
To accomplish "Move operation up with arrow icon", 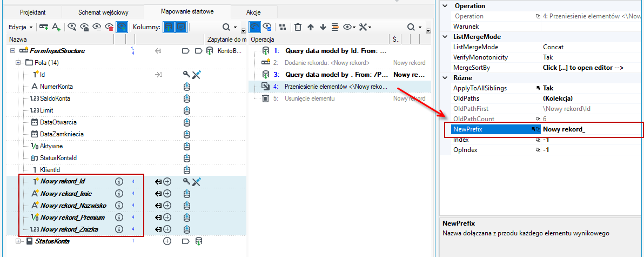I will coord(311,27).
